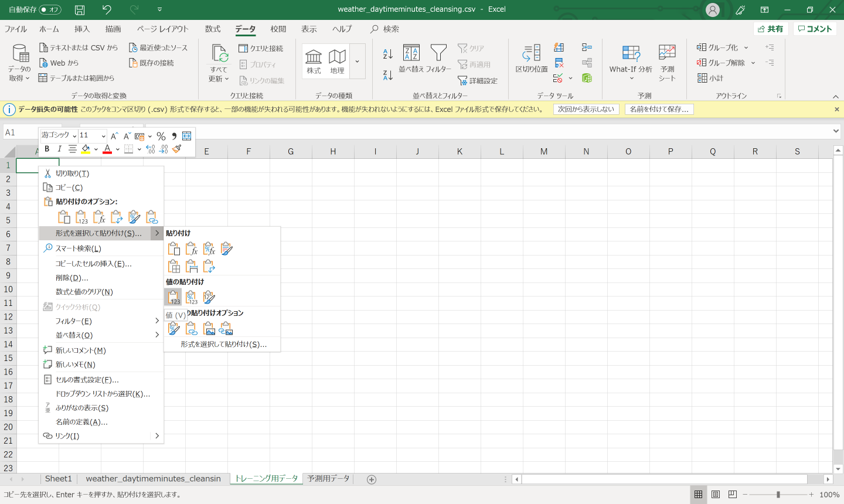Switch to Page Break Preview in status bar

point(733,495)
